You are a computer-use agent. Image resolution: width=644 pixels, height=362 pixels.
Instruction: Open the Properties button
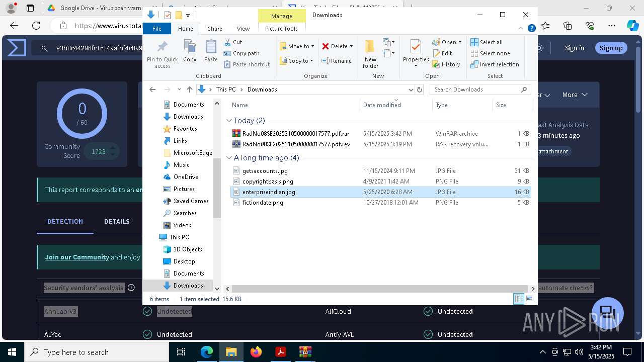(416, 54)
